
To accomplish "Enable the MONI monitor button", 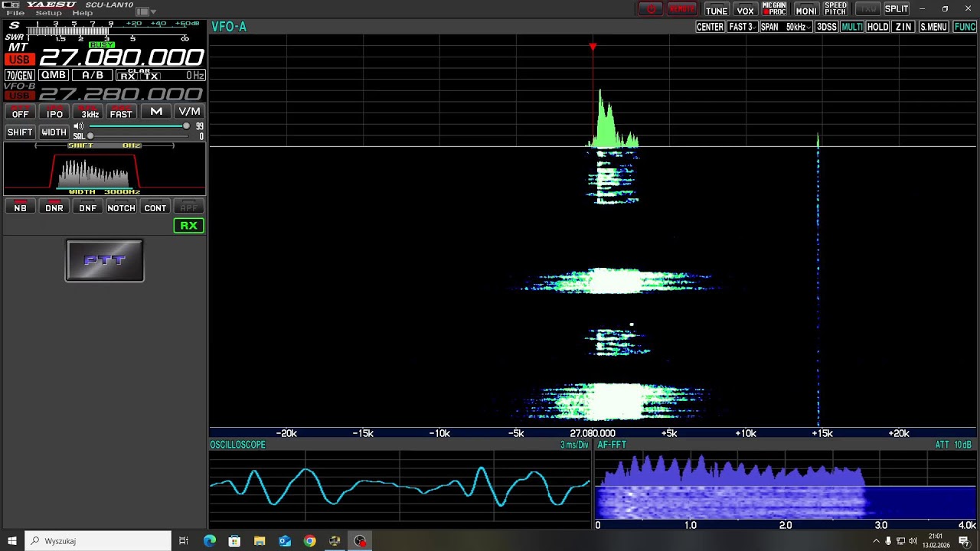I will [806, 10].
